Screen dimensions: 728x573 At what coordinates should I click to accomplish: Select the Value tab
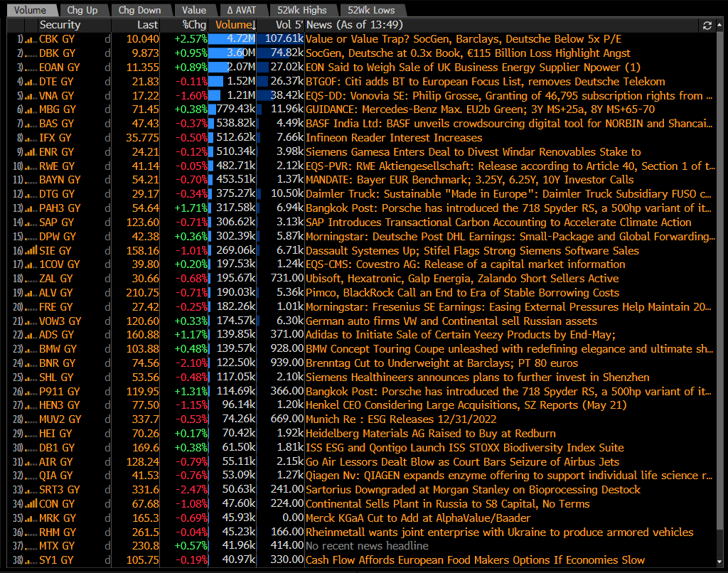[194, 10]
